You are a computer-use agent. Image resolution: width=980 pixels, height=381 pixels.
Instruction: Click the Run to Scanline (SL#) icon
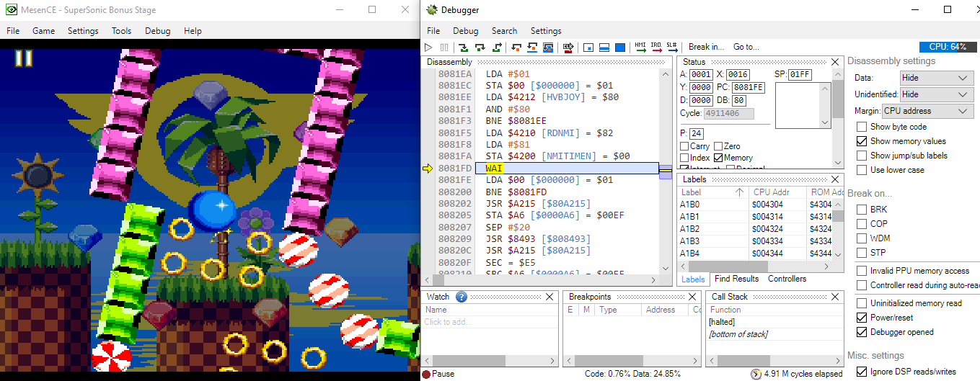tap(672, 47)
